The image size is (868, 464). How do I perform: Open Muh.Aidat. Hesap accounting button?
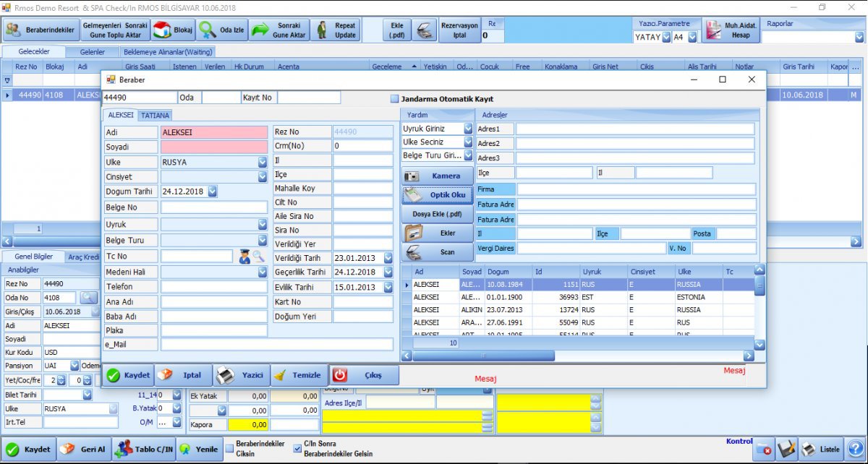click(x=730, y=30)
